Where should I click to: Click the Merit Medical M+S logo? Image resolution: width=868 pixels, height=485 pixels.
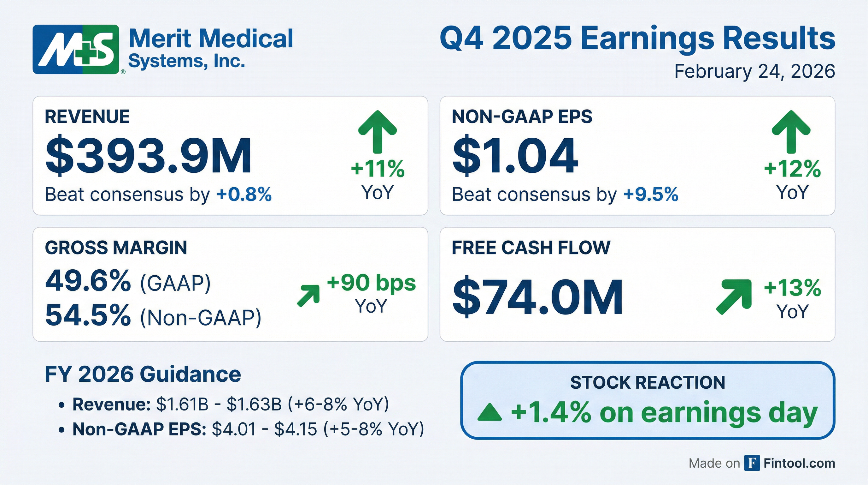pos(76,49)
